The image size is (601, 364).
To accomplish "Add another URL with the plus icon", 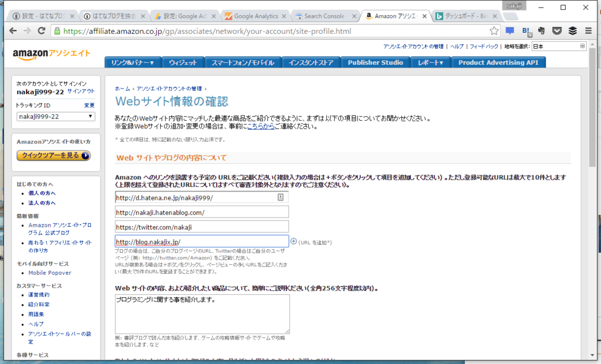I will 293,241.
